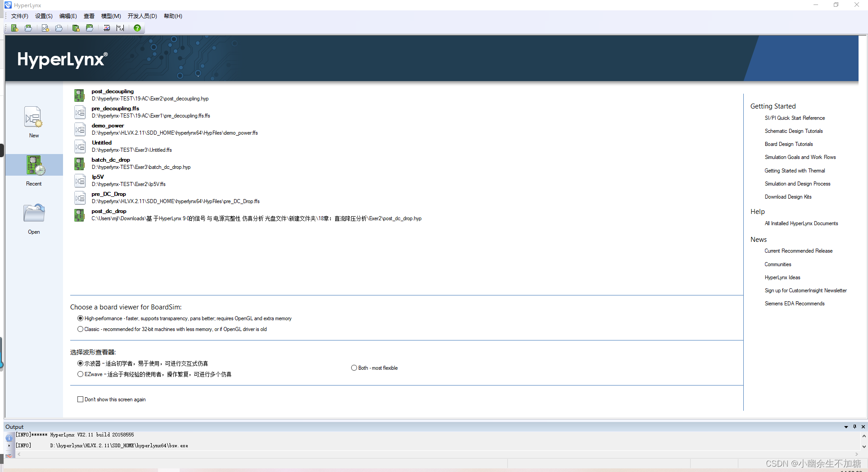The width and height of the screenshot is (868, 472).
Task: Click the New icon in the sidebar
Action: click(33, 118)
